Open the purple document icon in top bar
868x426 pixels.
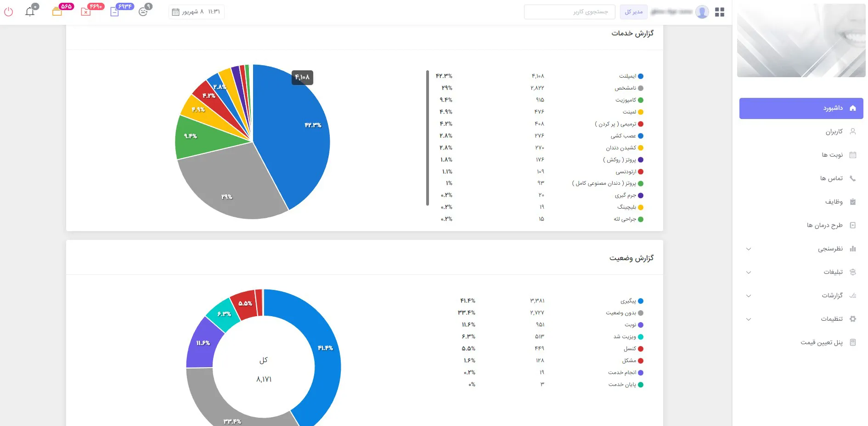[x=115, y=11]
